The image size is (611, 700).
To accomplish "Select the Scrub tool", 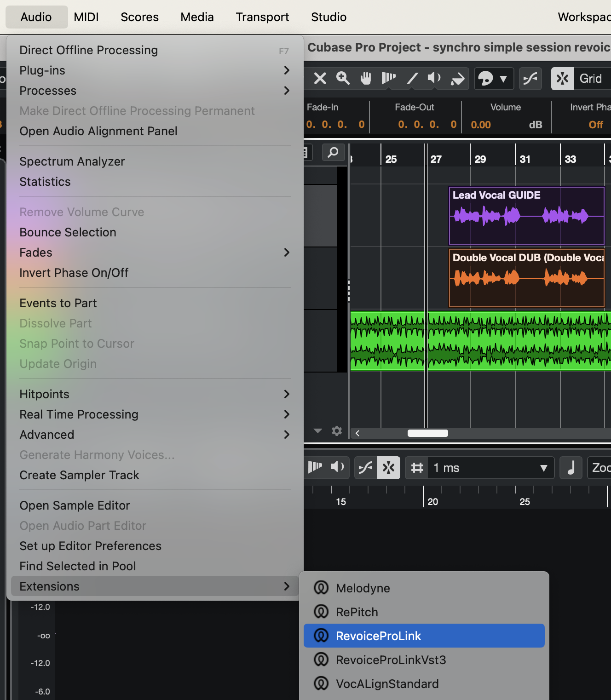I will (x=457, y=79).
